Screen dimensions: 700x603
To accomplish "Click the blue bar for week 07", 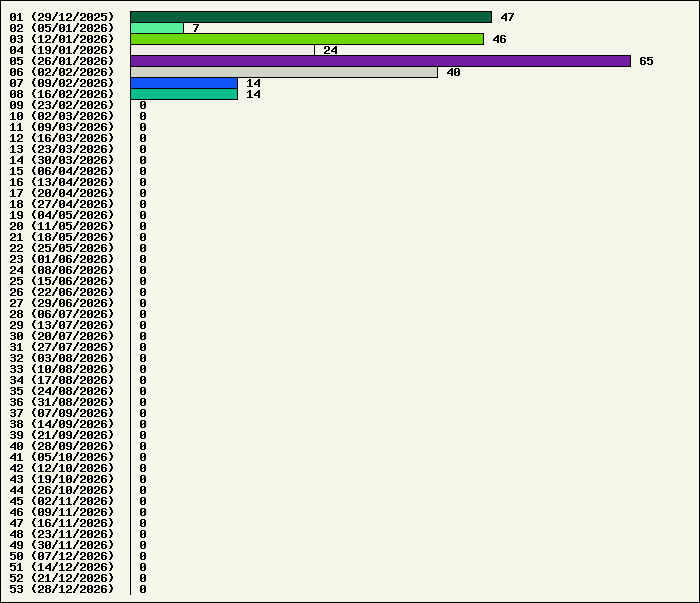I will pos(184,83).
